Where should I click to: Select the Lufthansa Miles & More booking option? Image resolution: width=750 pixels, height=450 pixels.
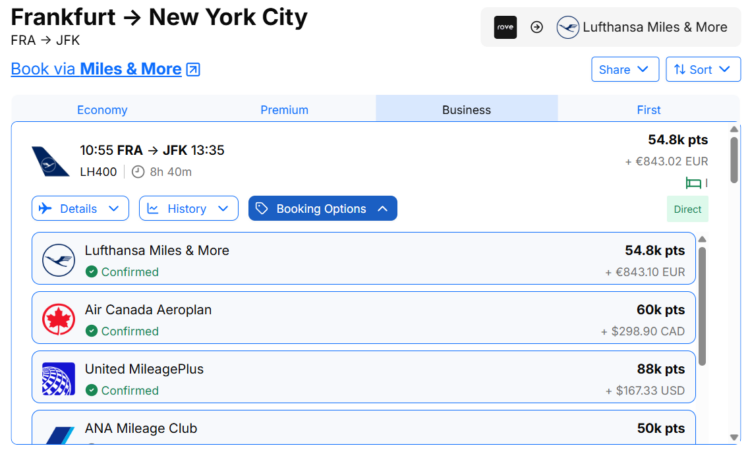(364, 259)
